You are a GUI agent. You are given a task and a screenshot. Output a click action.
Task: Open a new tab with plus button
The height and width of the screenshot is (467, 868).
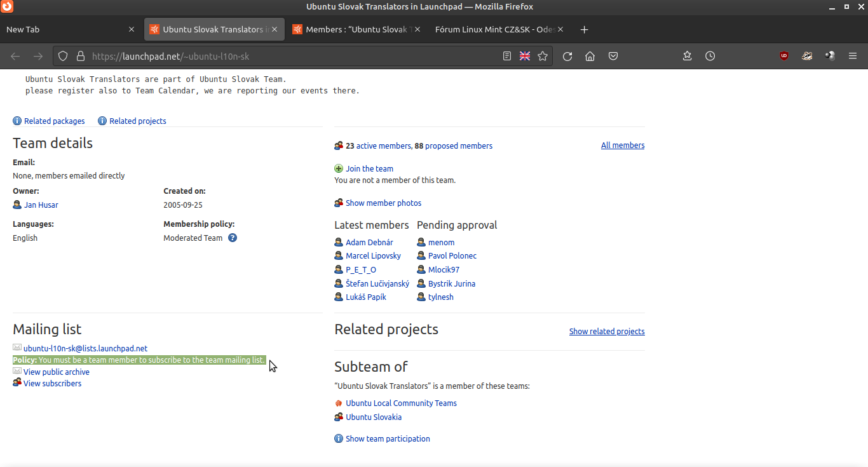click(585, 29)
